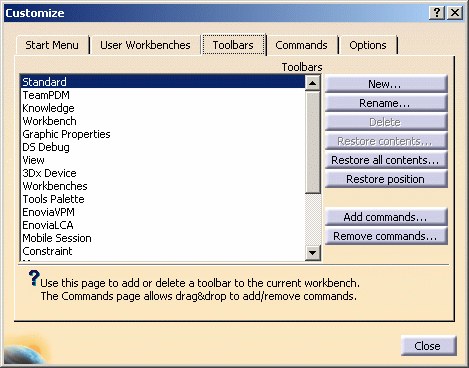
Task: Click the scroll up arrow in toolbar list
Action: click(313, 82)
